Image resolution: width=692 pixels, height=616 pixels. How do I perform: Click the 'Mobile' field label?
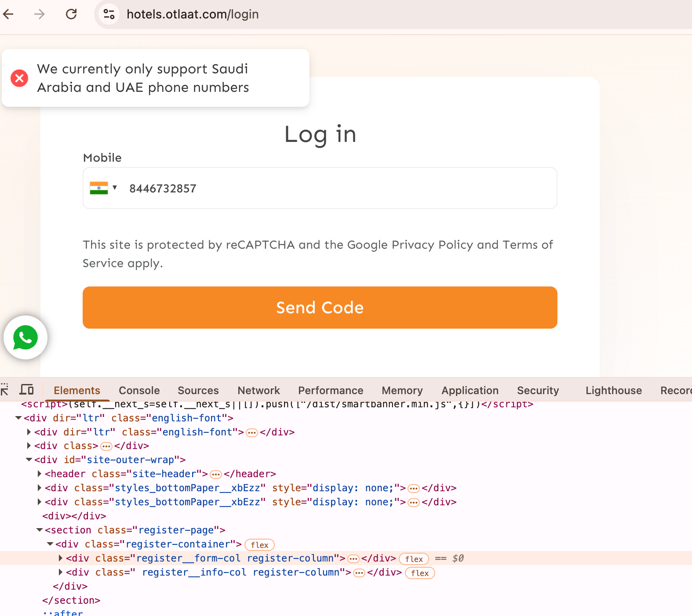[102, 158]
